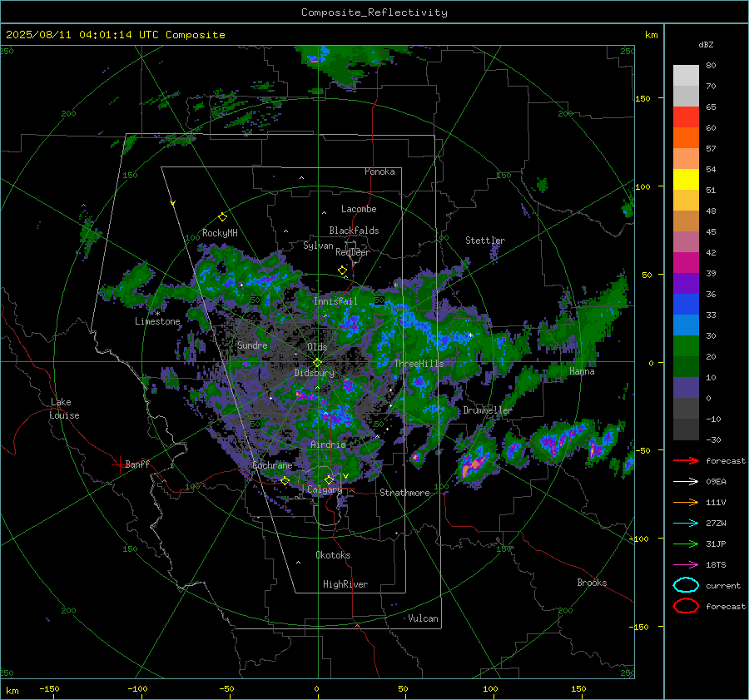Click the light blue 30–33 dBZ swatch
Viewport: 749px width, 700px height.
[x=686, y=325]
